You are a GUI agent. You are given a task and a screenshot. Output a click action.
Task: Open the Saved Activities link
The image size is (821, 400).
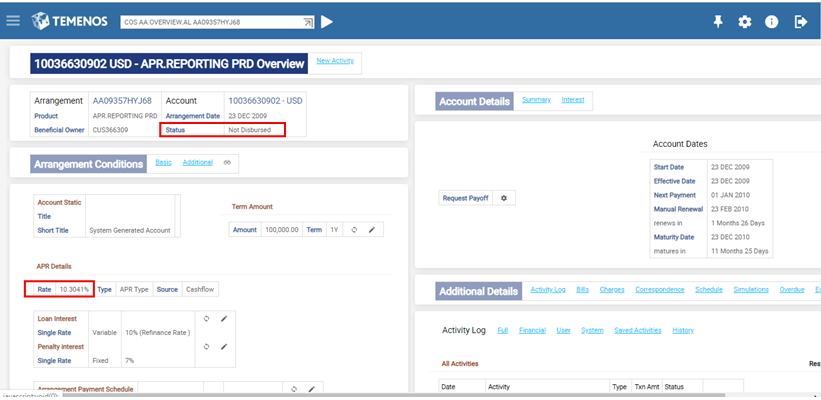[x=638, y=330]
